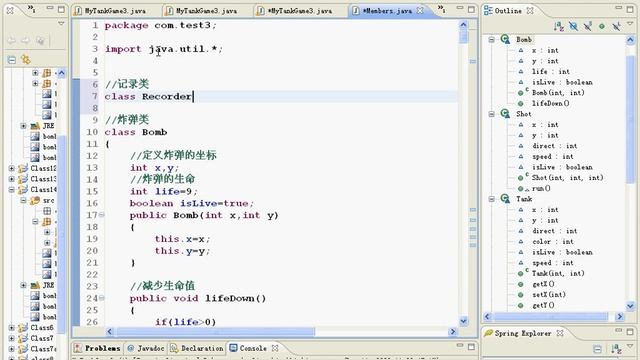Image resolution: width=640 pixels, height=360 pixels.
Task: Click the Shot class icon in Outline
Action: pyautogui.click(x=505, y=113)
